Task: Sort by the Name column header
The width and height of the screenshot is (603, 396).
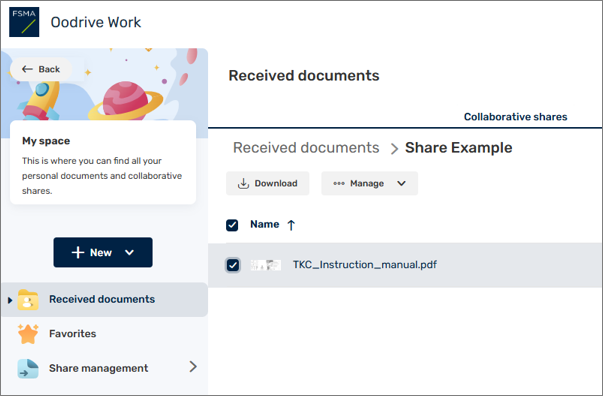Action: (x=265, y=224)
